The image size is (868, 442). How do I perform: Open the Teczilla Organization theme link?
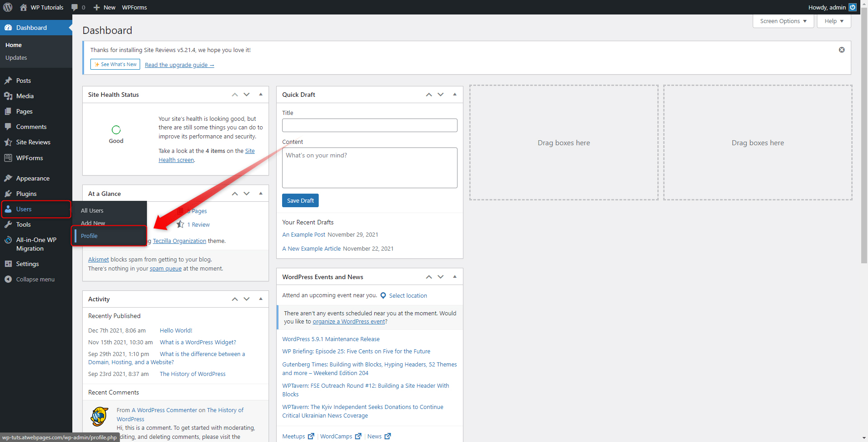(179, 241)
